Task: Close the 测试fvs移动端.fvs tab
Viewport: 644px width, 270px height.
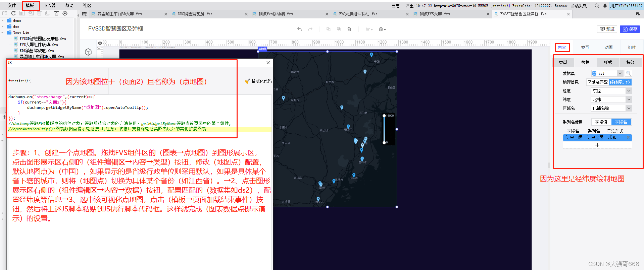Action: point(327,14)
